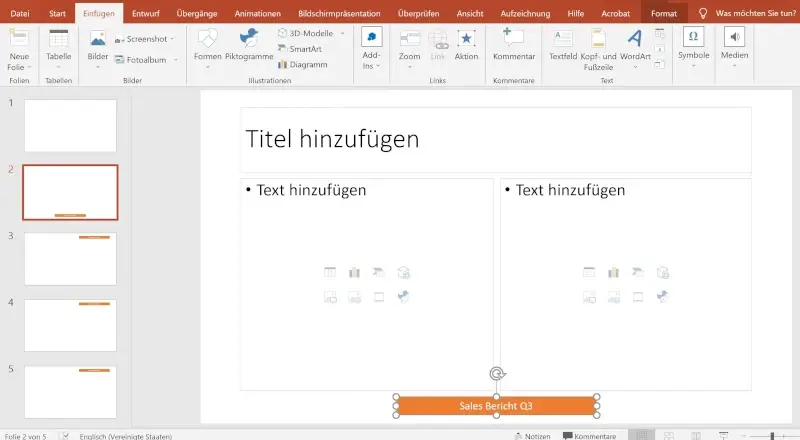800x440 pixels.
Task: Select slide 1 thumbnail
Action: 70,126
